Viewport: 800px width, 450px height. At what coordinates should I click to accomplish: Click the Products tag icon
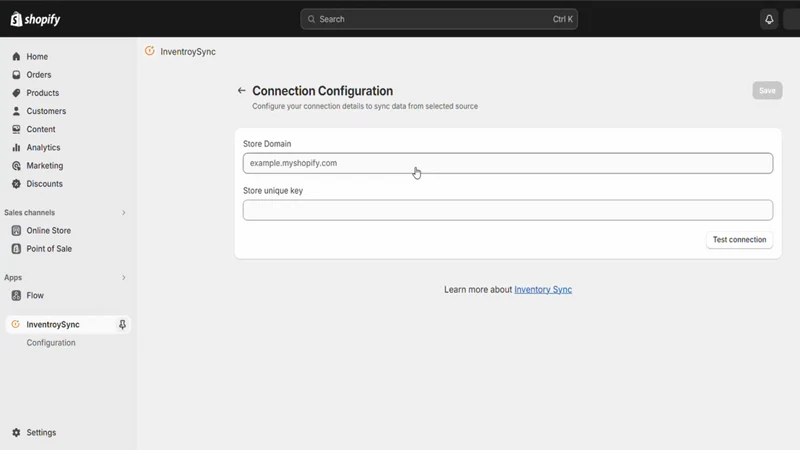click(x=16, y=93)
